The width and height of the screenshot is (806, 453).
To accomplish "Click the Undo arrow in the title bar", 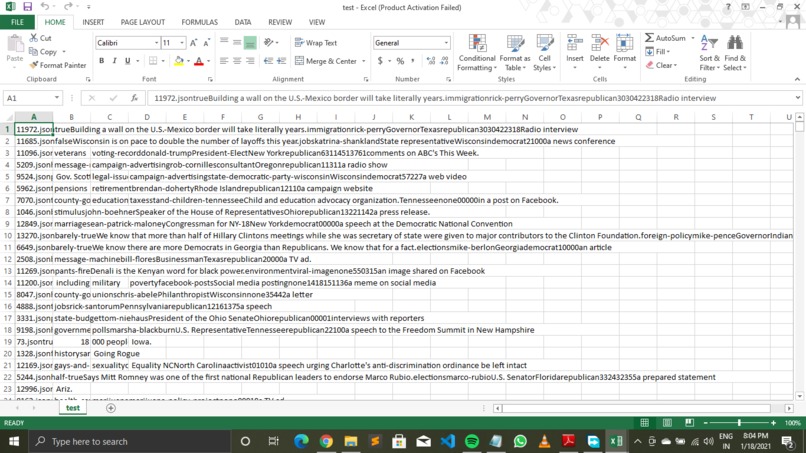I will pyautogui.click(x=45, y=7).
